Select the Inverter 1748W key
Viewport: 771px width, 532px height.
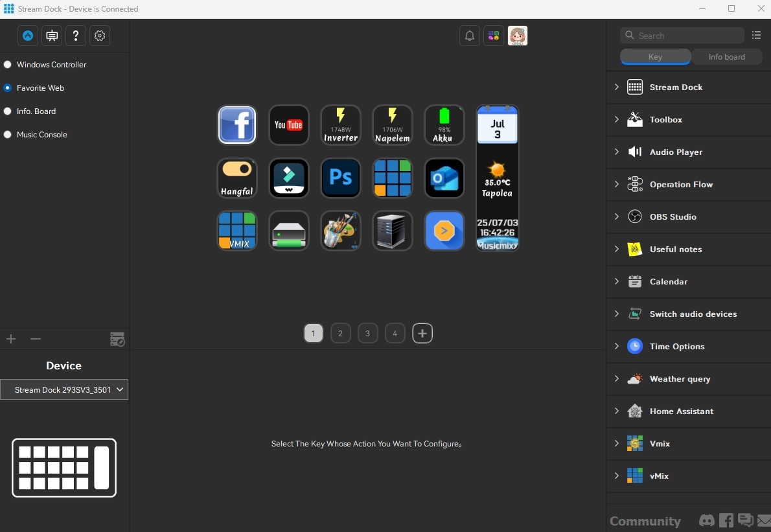[x=341, y=125]
